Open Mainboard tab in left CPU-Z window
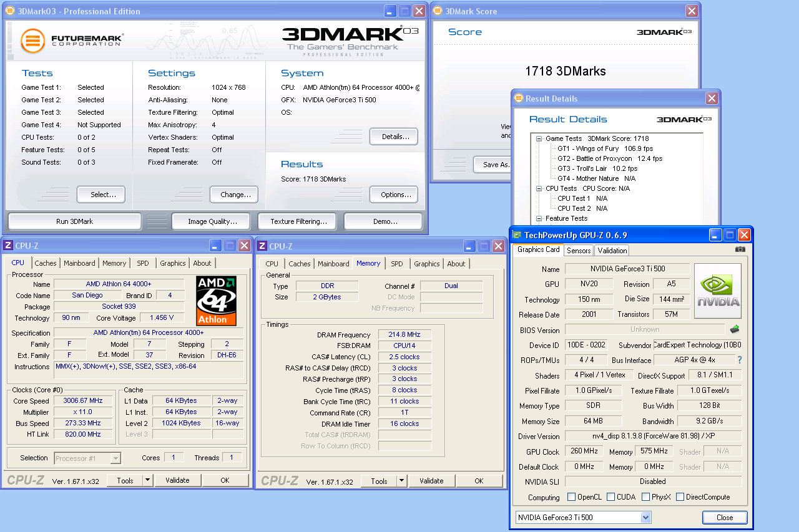 [79, 263]
